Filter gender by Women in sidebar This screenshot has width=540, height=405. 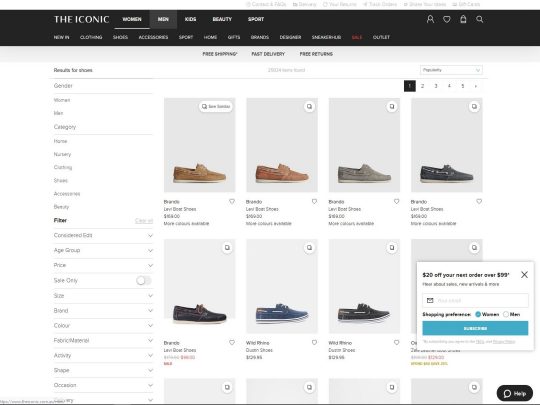point(62,100)
